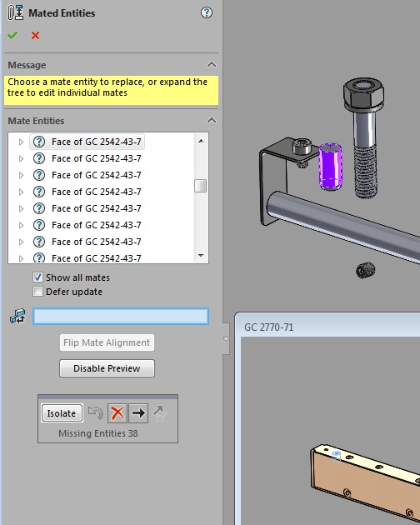Screen dimensions: 420x525
Task: Click the replacement entity selection box
Action: pyautogui.click(x=121, y=316)
